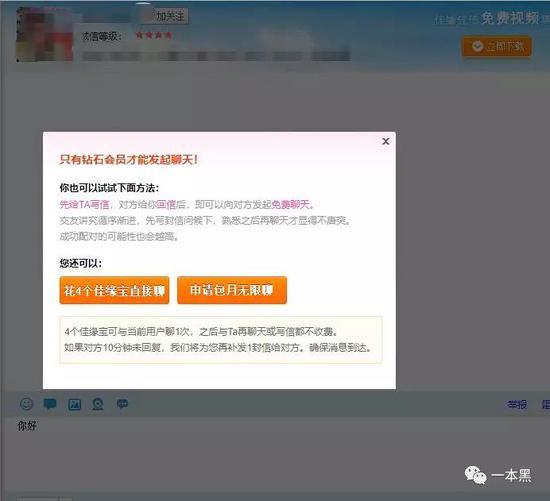The width and height of the screenshot is (550, 501).
Task: Click the red star rating beside 诚信等级
Action: 154,35
